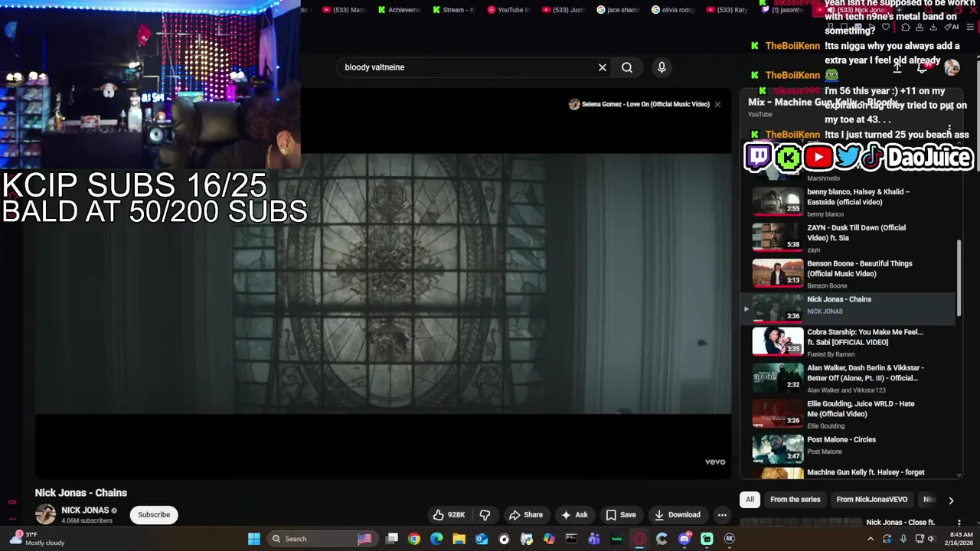Open the Windows Start menu
This screenshot has height=551, width=980.
(254, 539)
